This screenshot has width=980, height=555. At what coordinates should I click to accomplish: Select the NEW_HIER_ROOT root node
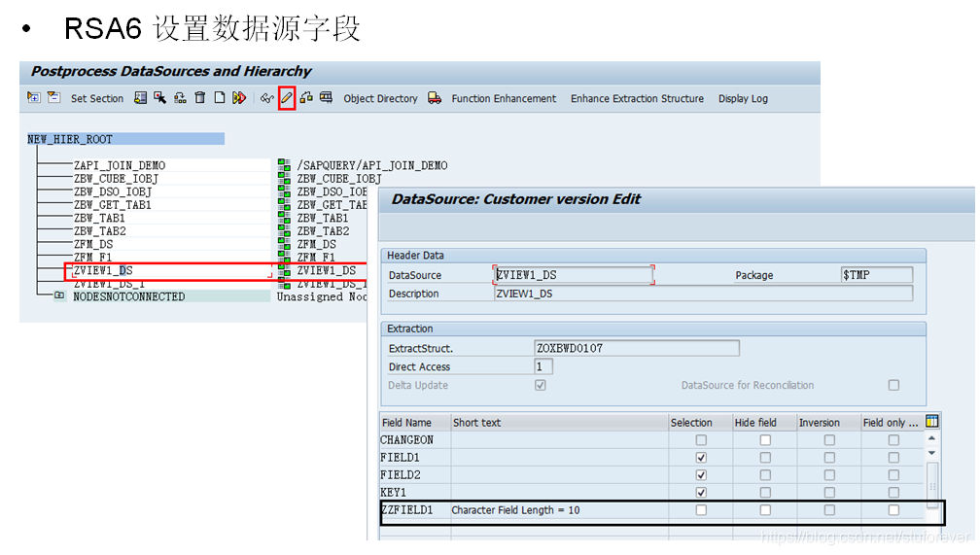click(125, 139)
